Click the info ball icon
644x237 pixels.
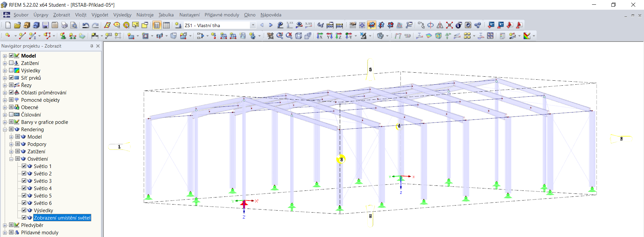(x=459, y=25)
